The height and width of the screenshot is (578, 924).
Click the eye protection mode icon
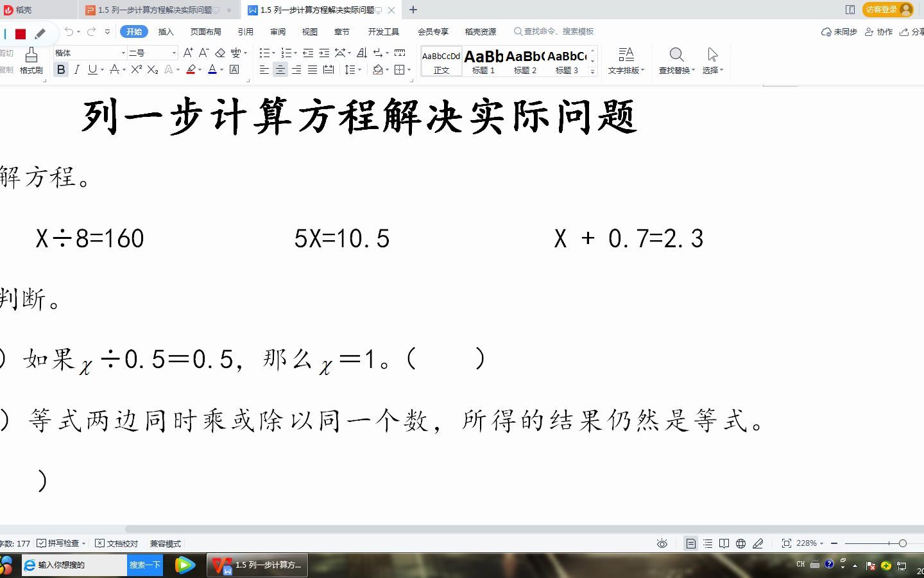pyautogui.click(x=662, y=543)
